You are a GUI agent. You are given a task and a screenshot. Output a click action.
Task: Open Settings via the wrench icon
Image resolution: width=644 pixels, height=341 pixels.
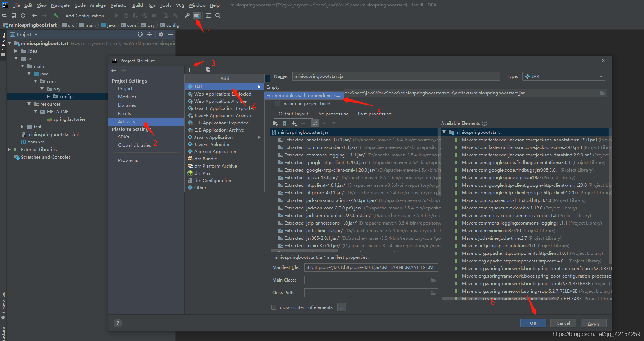187,15
